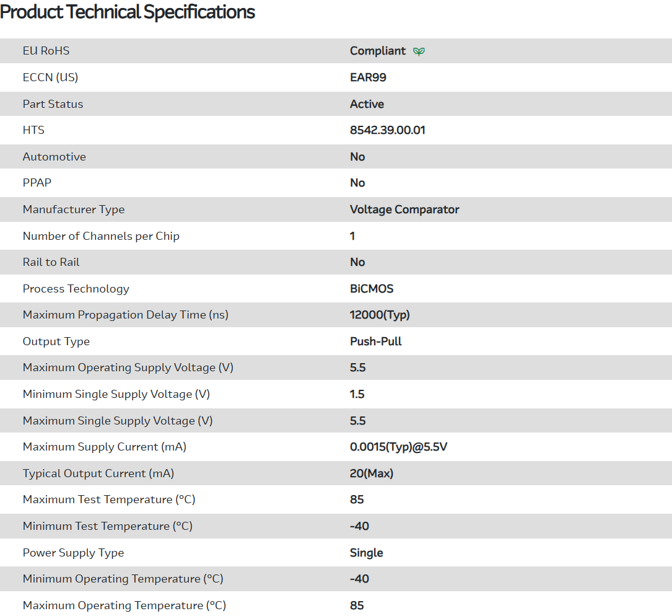Click the Product Technical Specifications heading
672x616 pixels.
click(128, 12)
